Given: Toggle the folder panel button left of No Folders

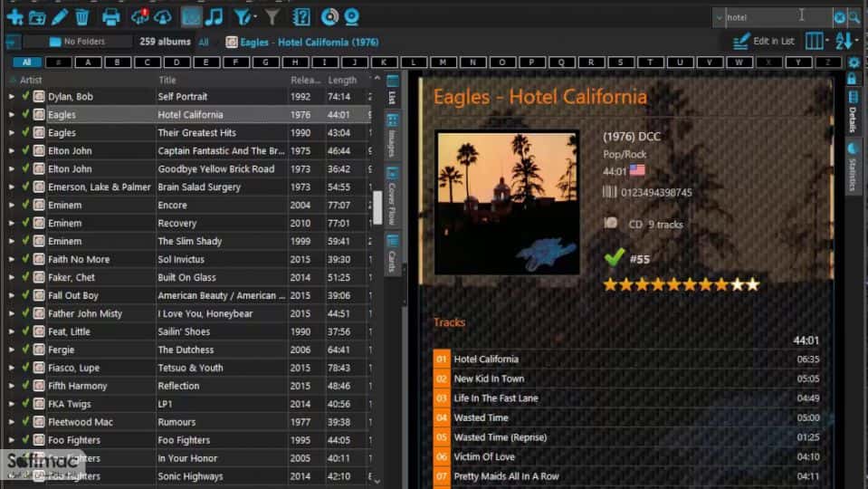Looking at the screenshot, I should coord(13,42).
